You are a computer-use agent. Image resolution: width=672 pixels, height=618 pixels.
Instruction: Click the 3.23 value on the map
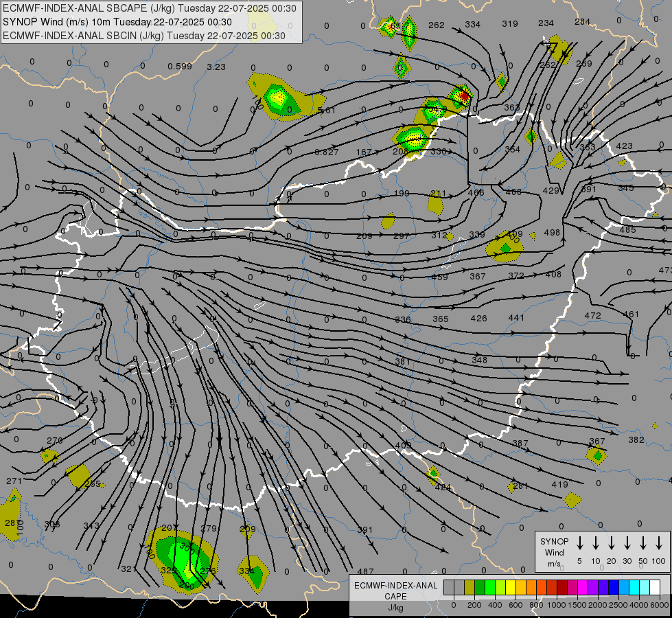tap(216, 67)
